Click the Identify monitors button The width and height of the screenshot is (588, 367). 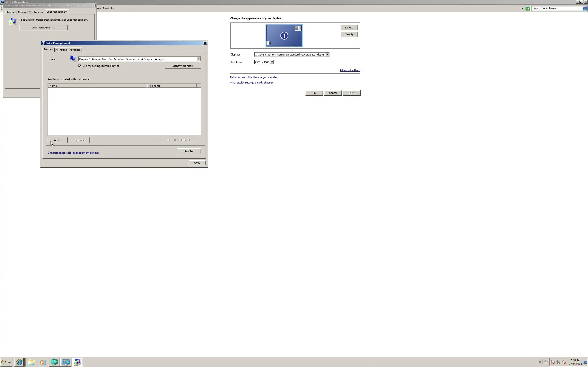183,66
